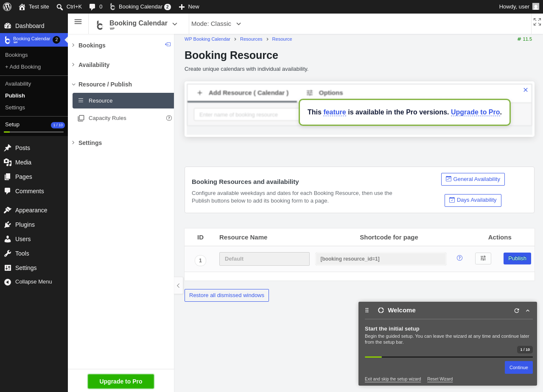Open Availability in the black WordPress sidebar
Image resolution: width=543 pixels, height=392 pixels.
coord(18,84)
